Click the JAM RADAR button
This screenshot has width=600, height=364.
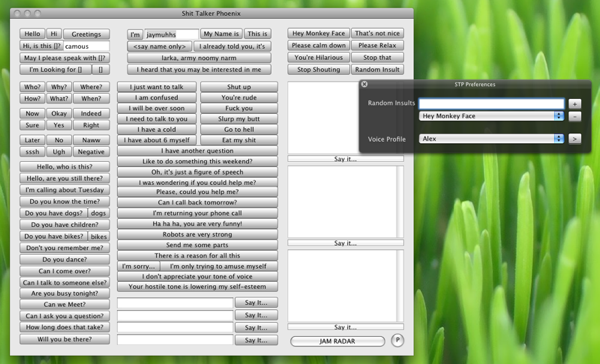coord(337,341)
